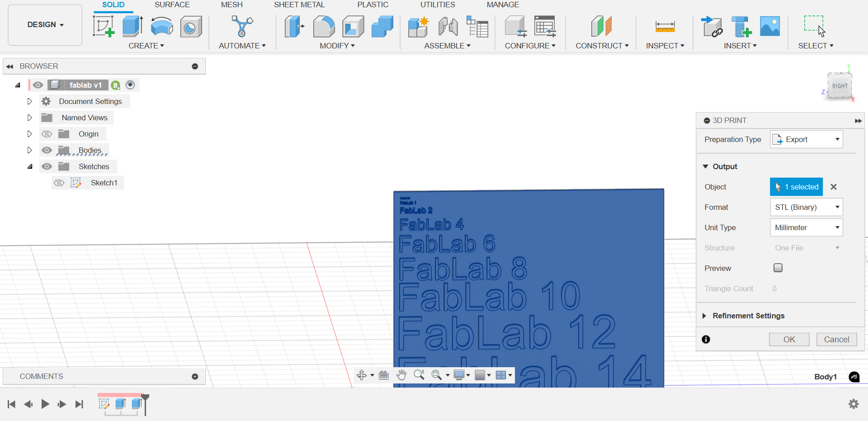Collapse the Sketches folder node

coord(30,166)
